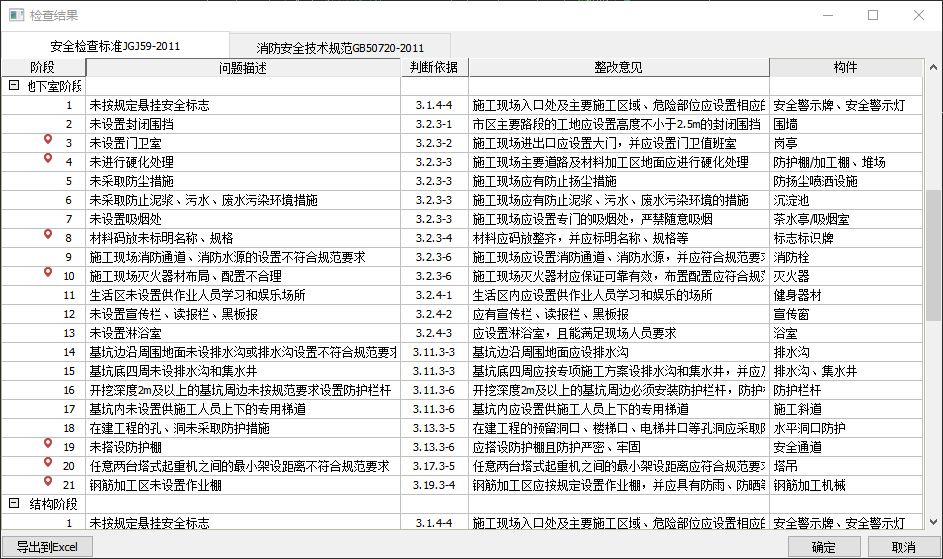Export results with 导出到Excel button
Screen dimensions: 943x559
47,547
